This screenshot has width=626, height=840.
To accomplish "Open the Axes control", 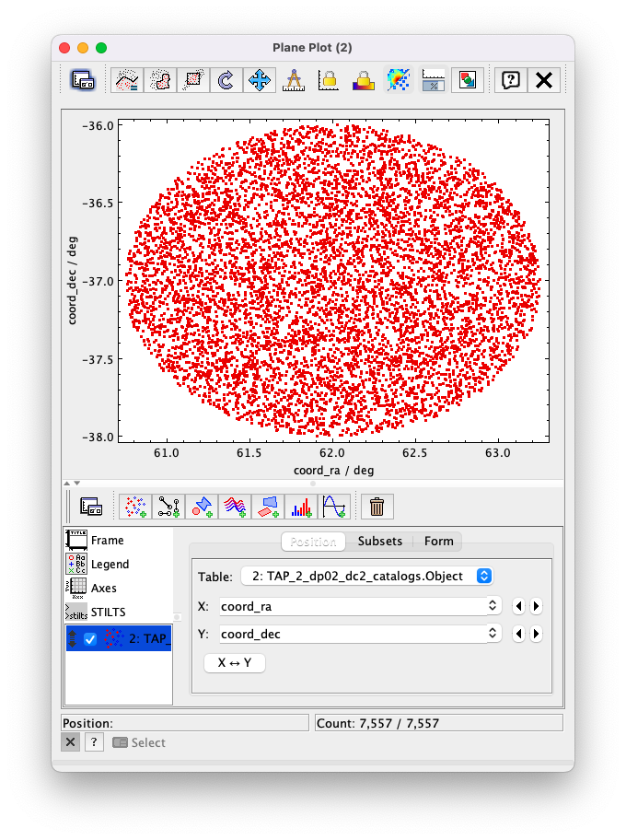I will 119,588.
